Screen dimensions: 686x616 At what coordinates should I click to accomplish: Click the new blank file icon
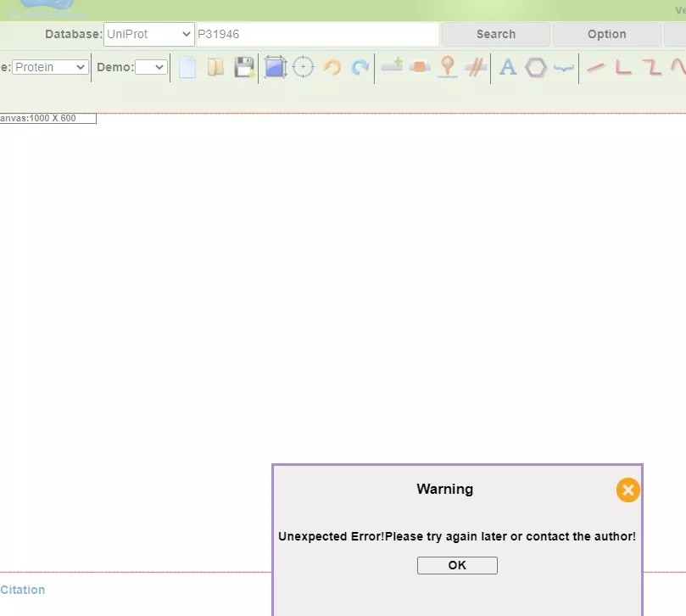point(187,67)
